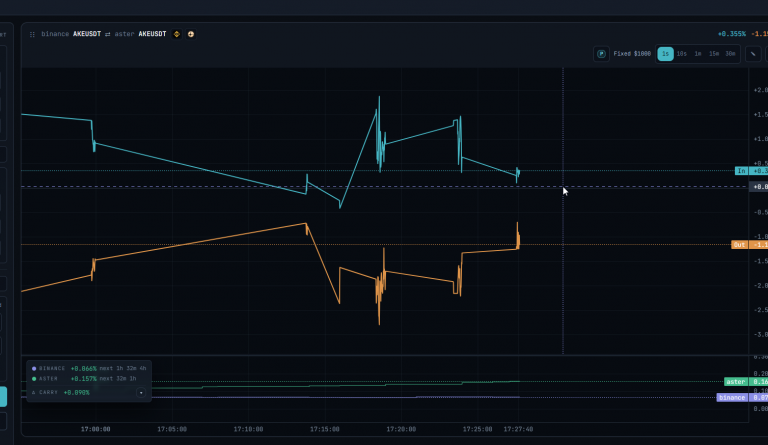
Task: Click the teal button in left sidebar
Action: pyautogui.click(x=3, y=397)
